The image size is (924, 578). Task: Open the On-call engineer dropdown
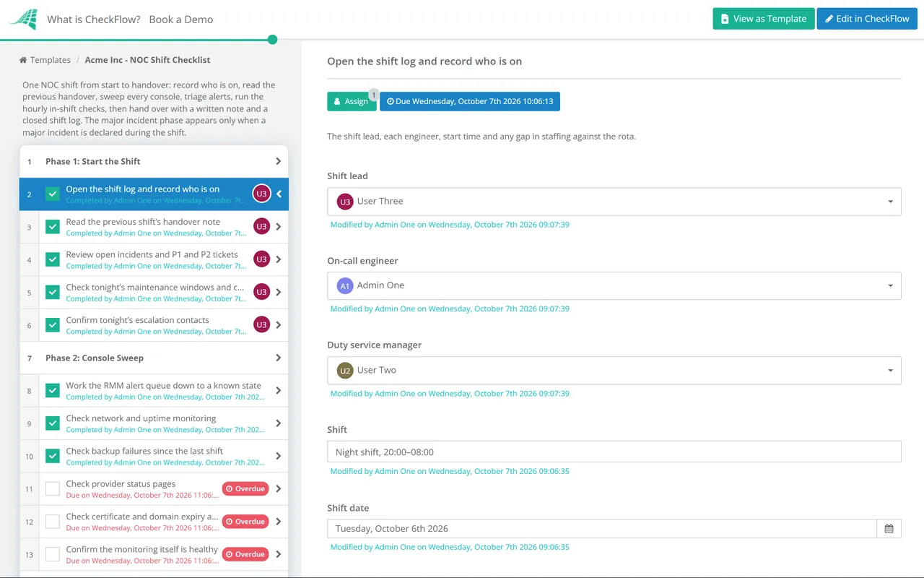614,286
